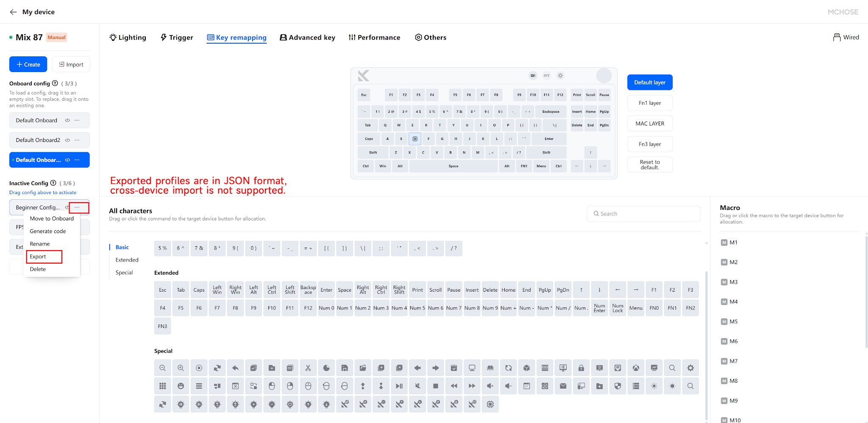Open the code icon for Default Onboard2
This screenshot has height=423, width=868.
[67, 140]
